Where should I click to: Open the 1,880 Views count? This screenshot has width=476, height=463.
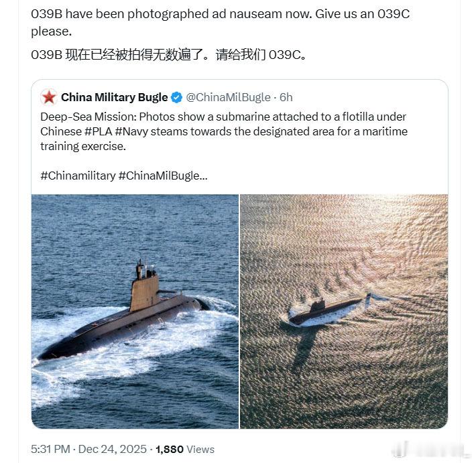[185, 449]
